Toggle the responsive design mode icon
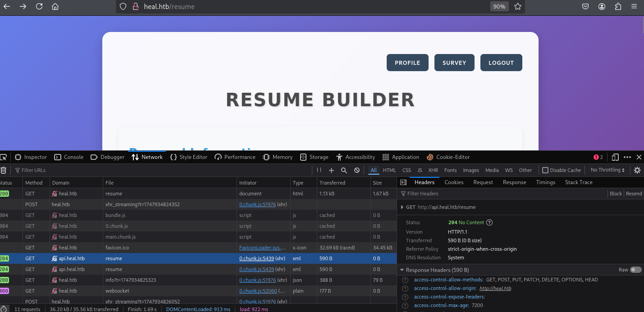Viewport: 644px width, 312px height. 616,157
